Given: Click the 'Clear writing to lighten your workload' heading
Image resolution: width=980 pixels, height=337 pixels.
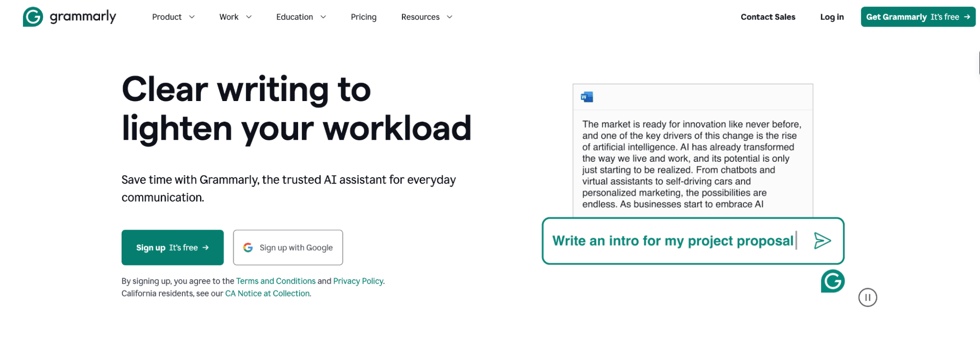Looking at the screenshot, I should [296, 109].
